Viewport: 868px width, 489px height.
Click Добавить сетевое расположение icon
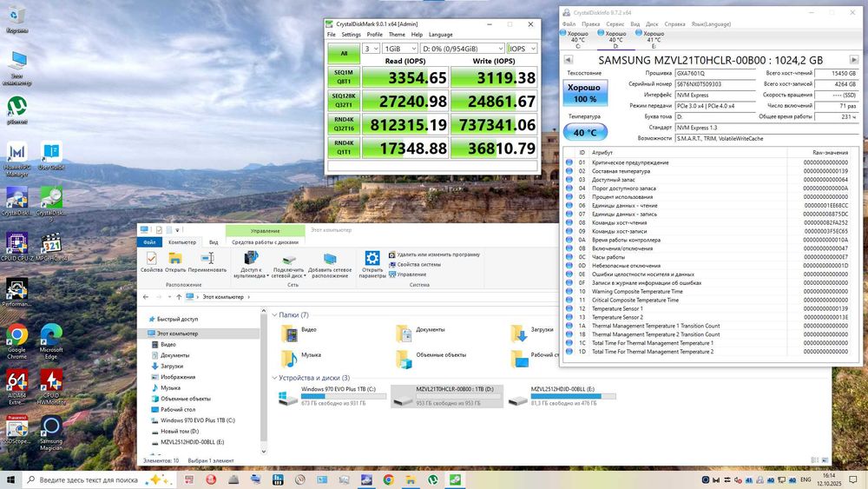[x=330, y=265]
